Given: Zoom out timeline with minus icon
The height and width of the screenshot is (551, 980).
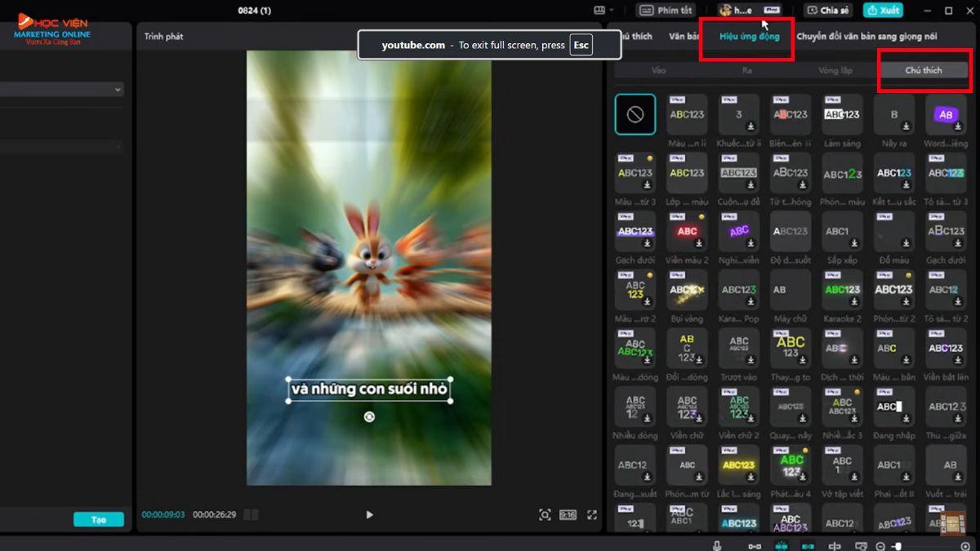Looking at the screenshot, I should [881, 545].
